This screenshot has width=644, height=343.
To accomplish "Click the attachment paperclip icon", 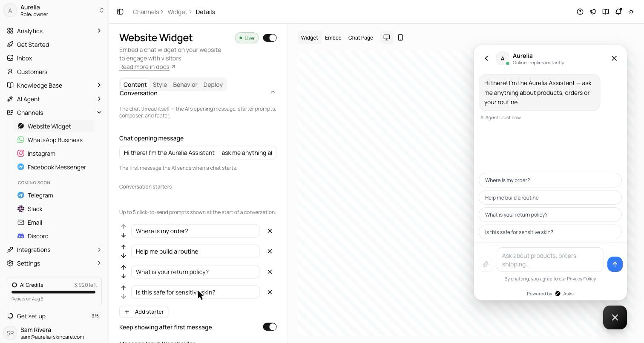I will [486, 264].
